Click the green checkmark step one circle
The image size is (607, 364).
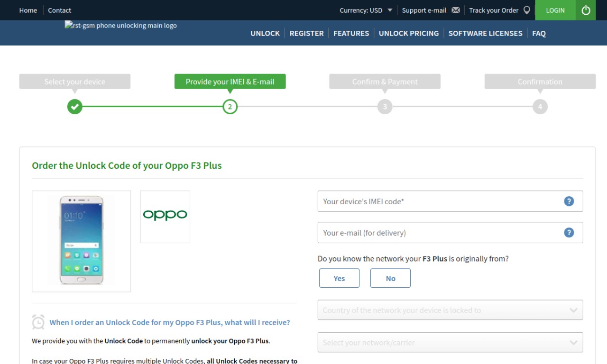coord(74,107)
